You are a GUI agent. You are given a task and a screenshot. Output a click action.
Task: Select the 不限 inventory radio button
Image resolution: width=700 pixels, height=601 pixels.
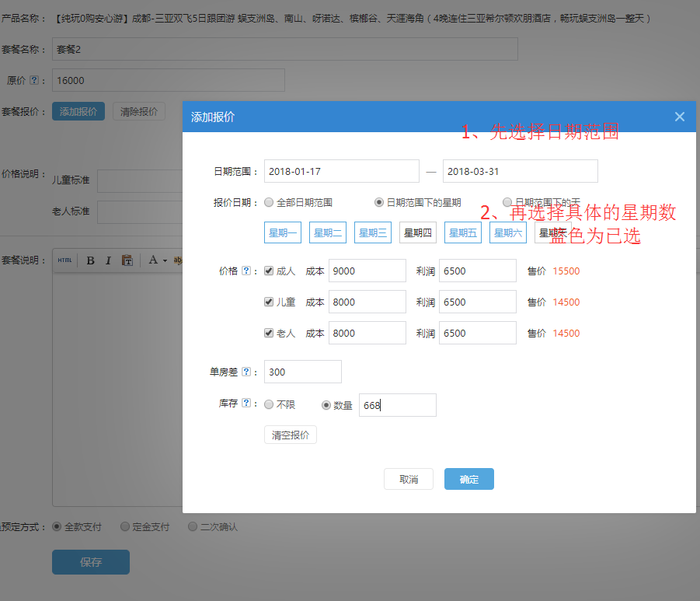[x=268, y=404]
